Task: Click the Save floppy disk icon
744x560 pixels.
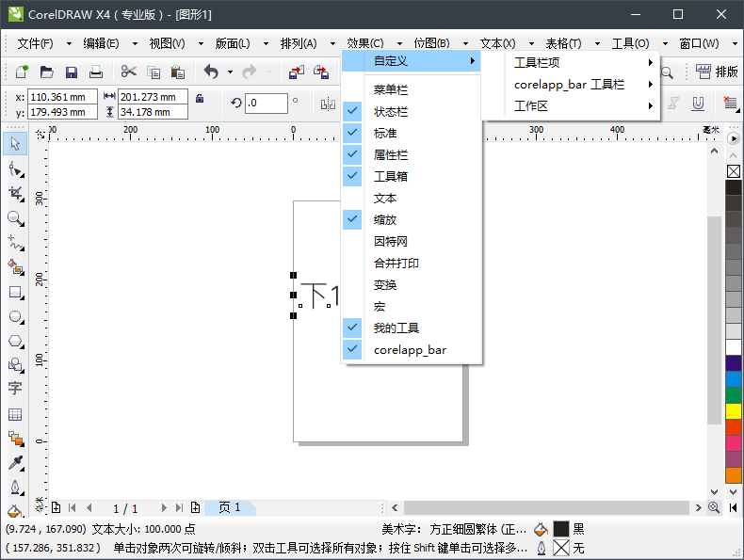Action: [71, 72]
